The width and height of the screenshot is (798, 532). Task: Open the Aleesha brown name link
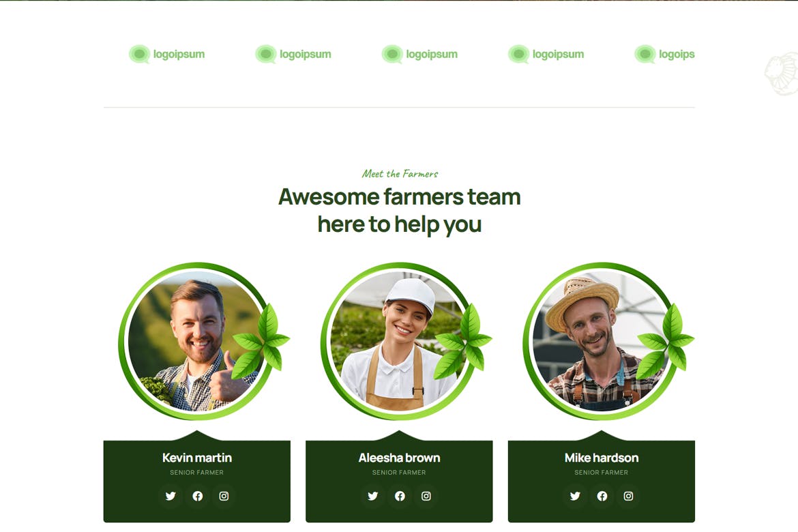(x=399, y=458)
